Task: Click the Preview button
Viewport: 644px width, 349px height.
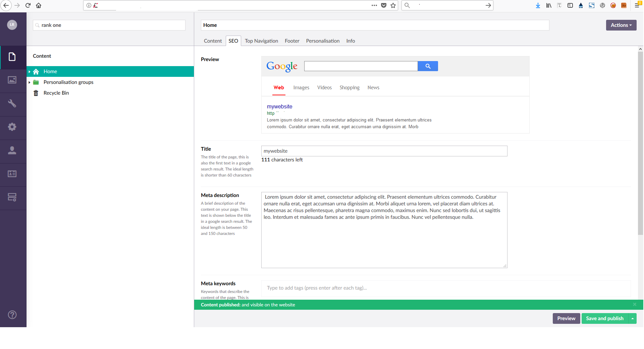Action: click(x=566, y=318)
